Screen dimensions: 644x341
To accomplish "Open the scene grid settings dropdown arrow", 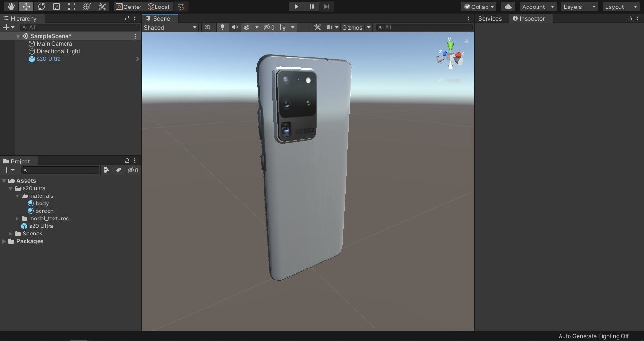I will click(x=293, y=27).
